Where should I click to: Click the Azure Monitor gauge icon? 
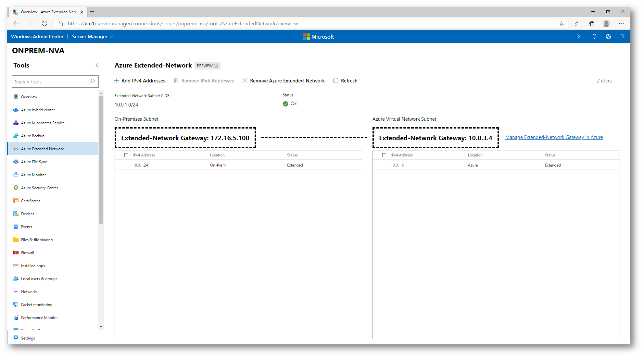(16, 175)
